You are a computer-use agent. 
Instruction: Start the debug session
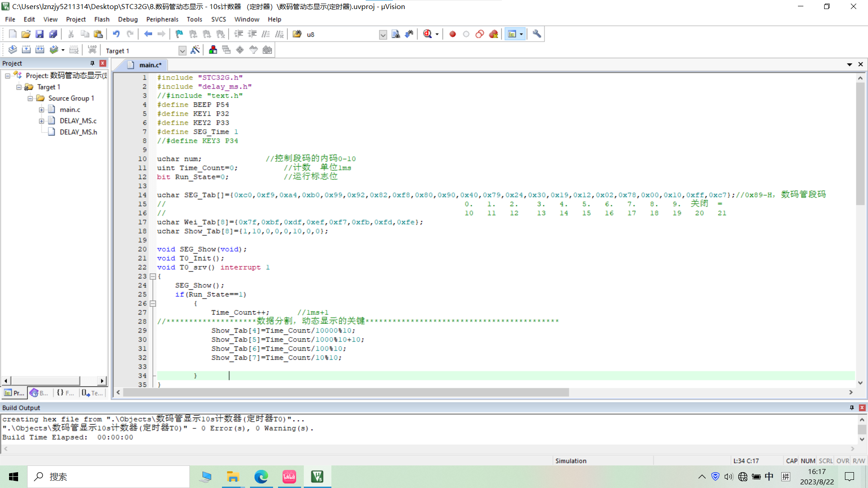click(427, 34)
